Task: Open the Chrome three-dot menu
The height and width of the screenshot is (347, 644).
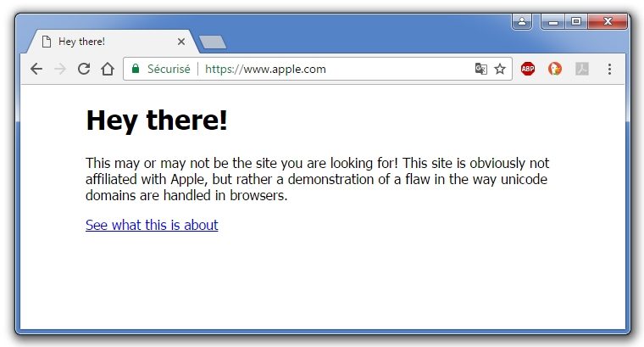Action: pos(609,70)
